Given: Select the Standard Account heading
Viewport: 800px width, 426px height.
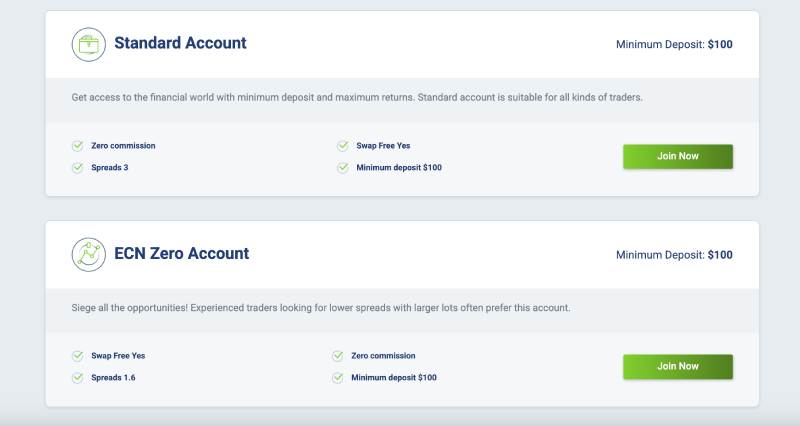Looking at the screenshot, I should (180, 43).
